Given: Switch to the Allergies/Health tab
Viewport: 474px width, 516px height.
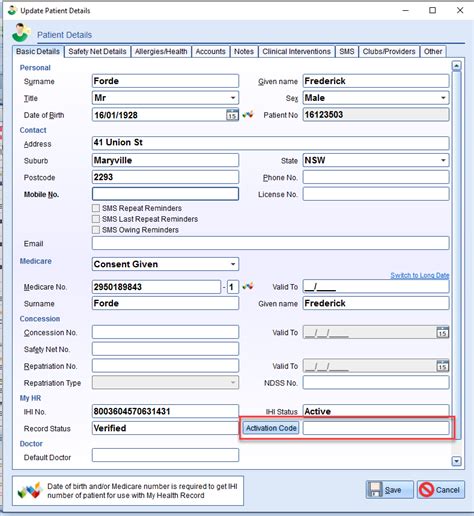Looking at the screenshot, I should pos(161,52).
